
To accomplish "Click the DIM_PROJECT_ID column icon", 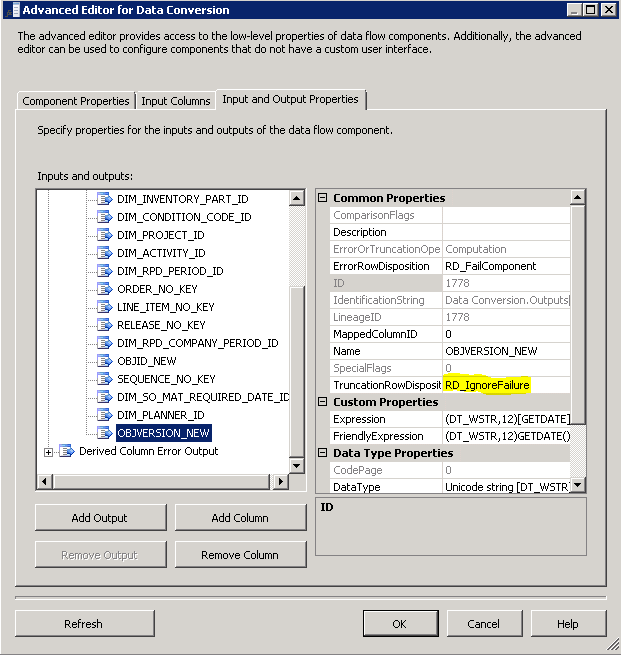I will pos(105,235).
